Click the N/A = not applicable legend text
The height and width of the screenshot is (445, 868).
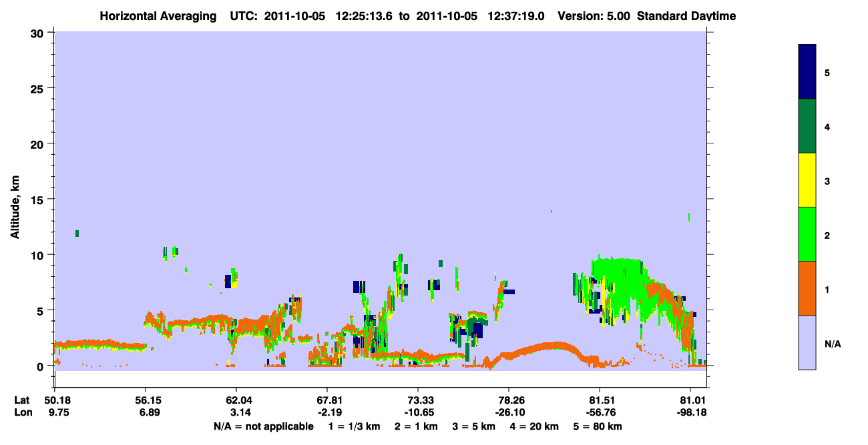[x=263, y=426]
